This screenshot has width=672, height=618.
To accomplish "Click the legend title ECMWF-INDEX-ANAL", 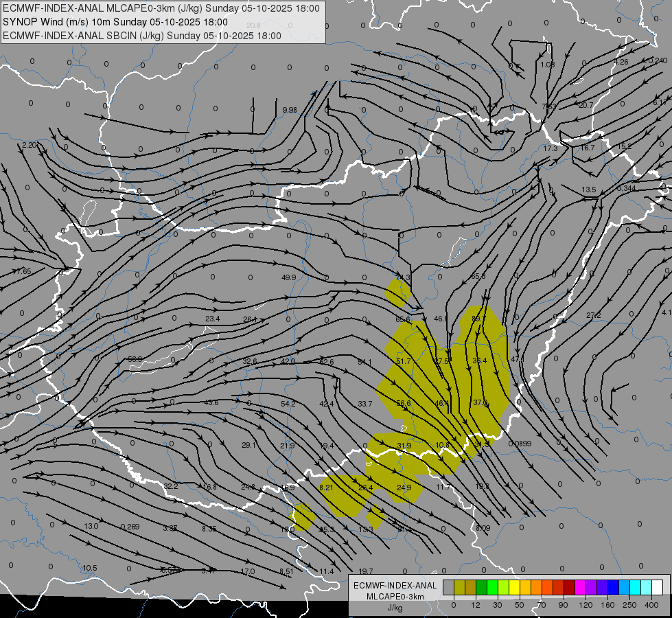I will [x=395, y=586].
